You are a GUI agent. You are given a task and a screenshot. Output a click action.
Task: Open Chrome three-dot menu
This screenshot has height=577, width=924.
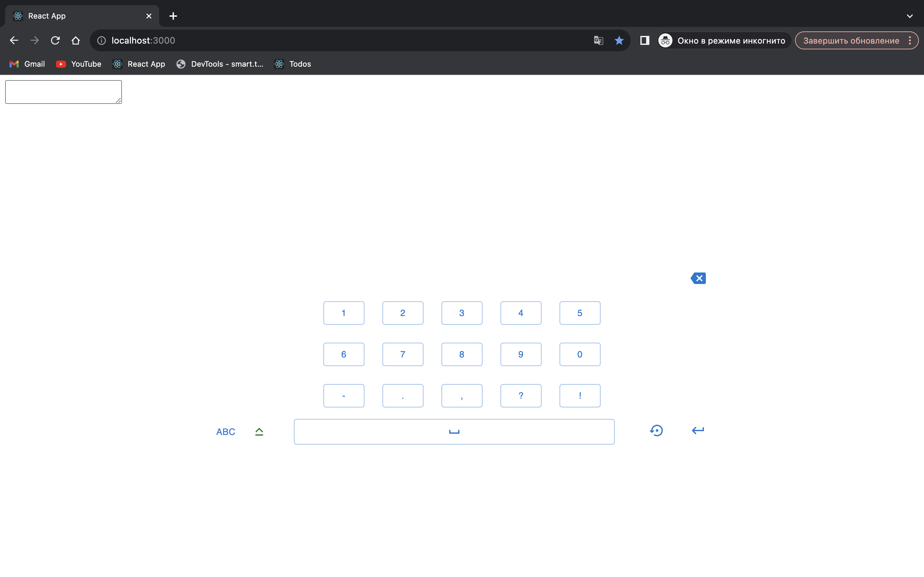[910, 40]
